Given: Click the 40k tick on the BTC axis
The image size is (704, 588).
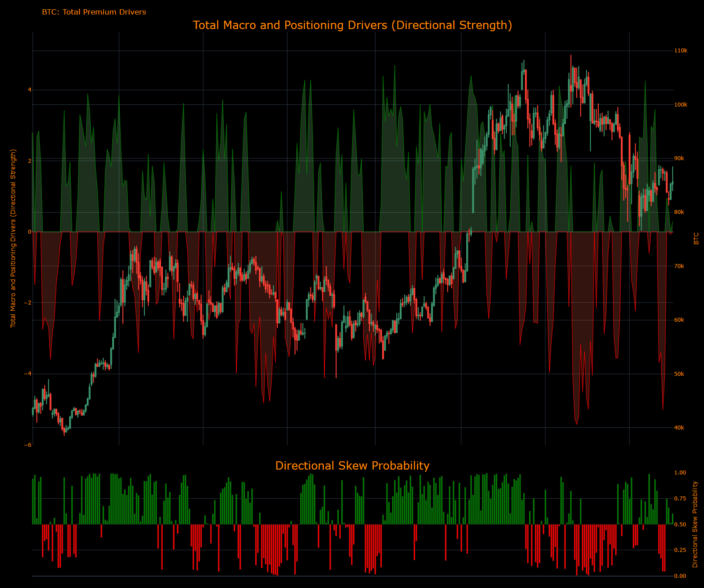Looking at the screenshot, I should 679,428.
